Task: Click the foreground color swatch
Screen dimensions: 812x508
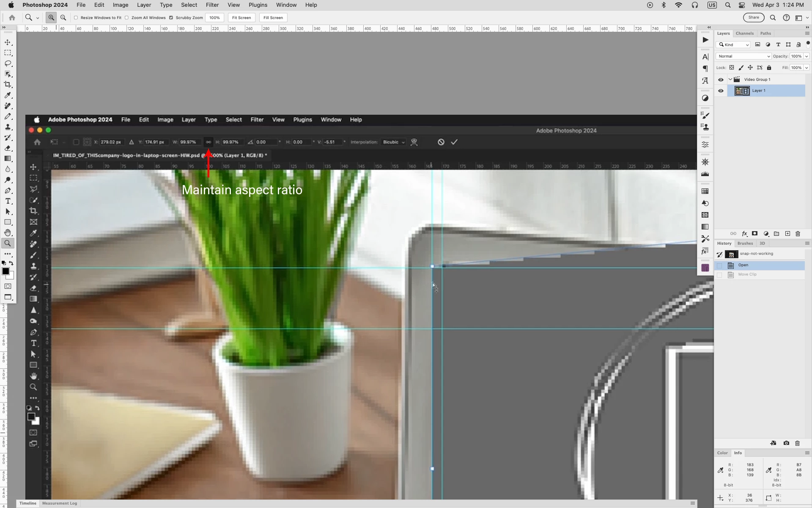Action: click(5, 271)
